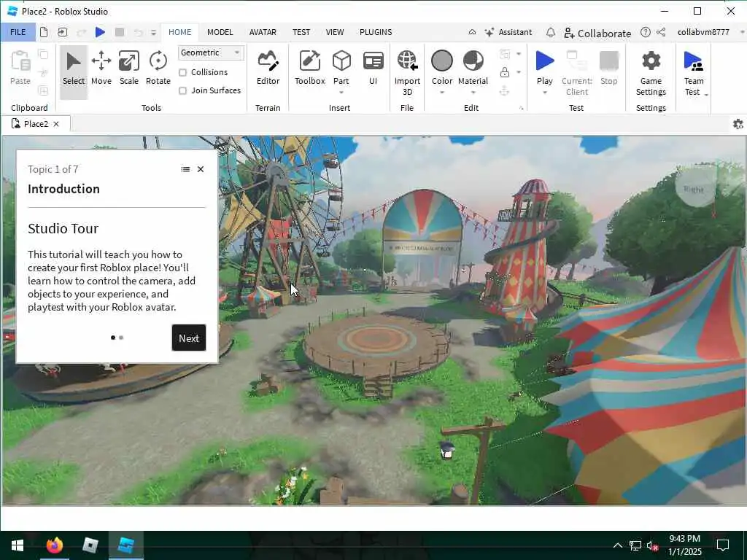The image size is (747, 560).
Task: Expand the Part dropdown arrow
Action: (x=341, y=93)
